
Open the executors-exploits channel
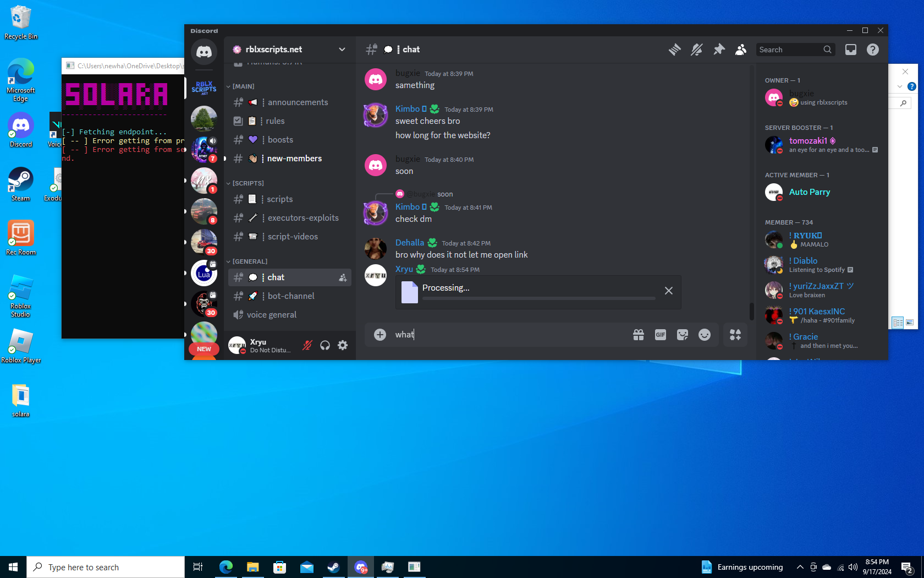[290, 218]
